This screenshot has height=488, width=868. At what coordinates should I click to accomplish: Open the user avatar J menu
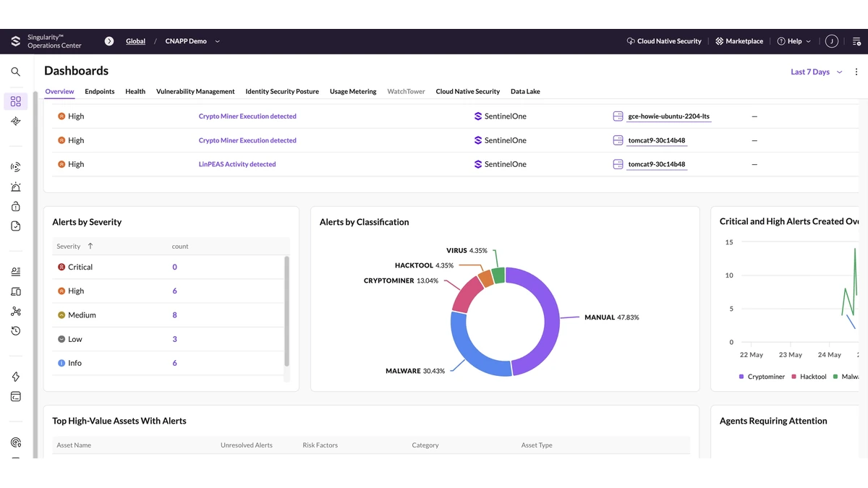pos(832,41)
